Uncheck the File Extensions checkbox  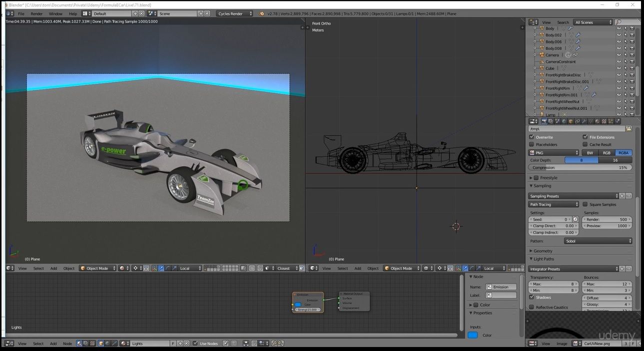(585, 137)
